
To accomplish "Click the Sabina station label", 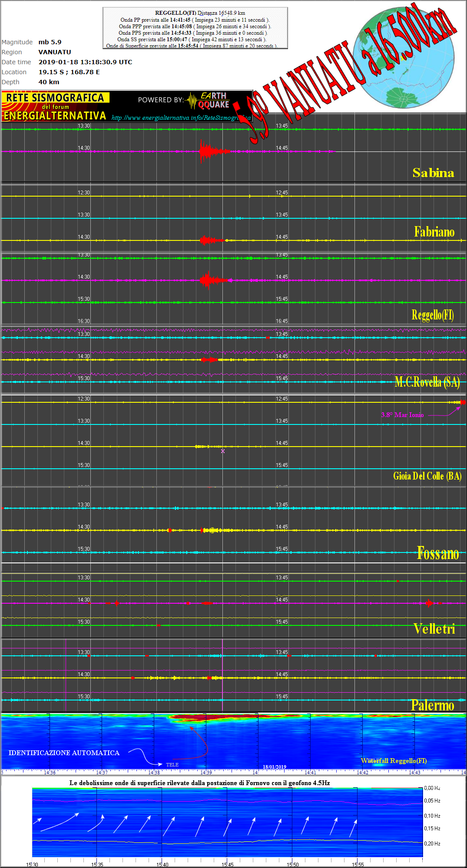I will [433, 173].
